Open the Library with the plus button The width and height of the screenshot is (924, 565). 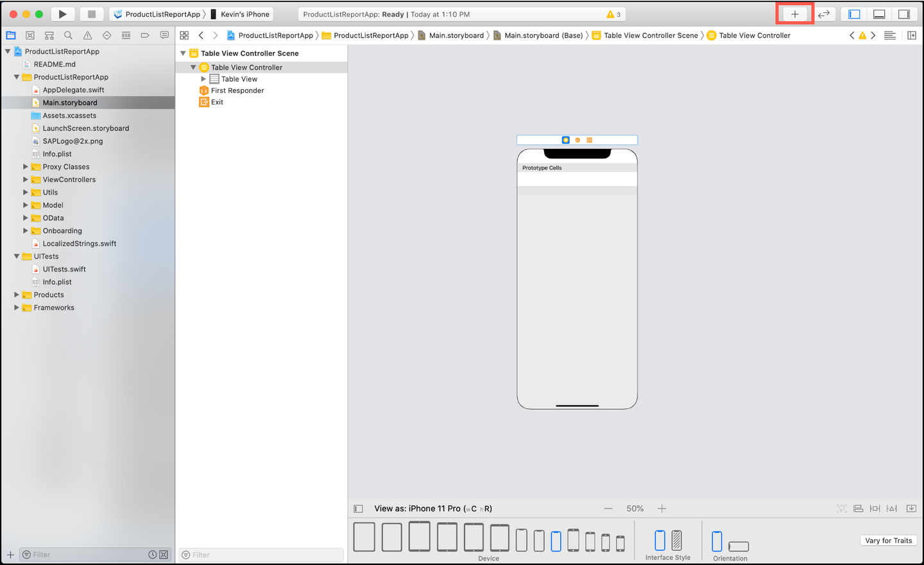pyautogui.click(x=794, y=14)
